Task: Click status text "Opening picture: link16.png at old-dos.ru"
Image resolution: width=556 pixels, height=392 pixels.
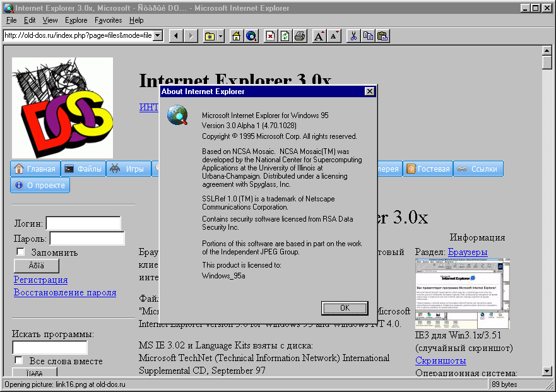Action: [65, 384]
